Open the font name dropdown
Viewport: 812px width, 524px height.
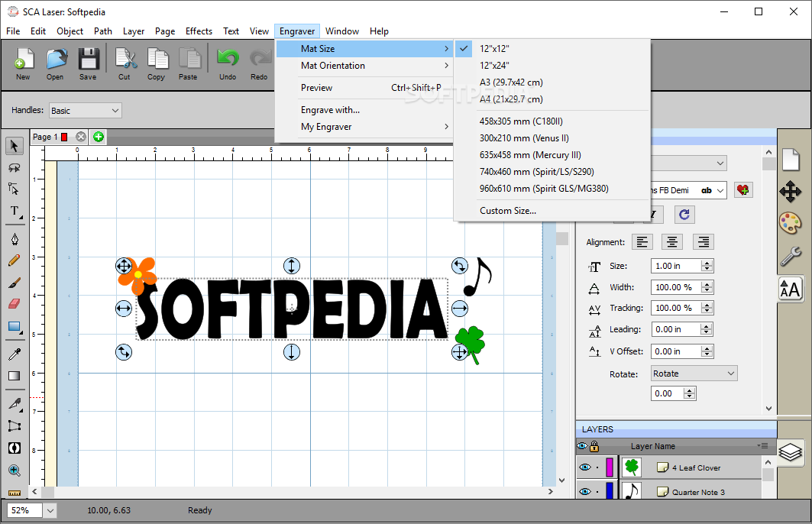pos(720,190)
